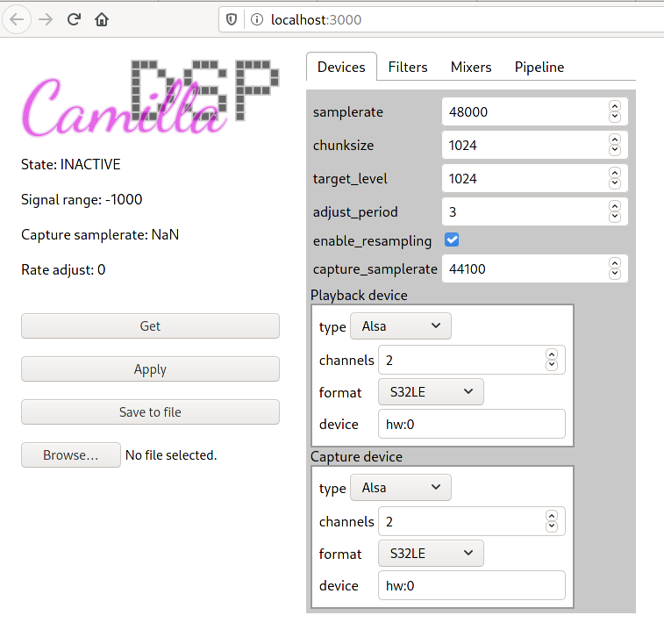664x644 pixels.
Task: Open the Playback device format dropdown
Action: coord(431,392)
